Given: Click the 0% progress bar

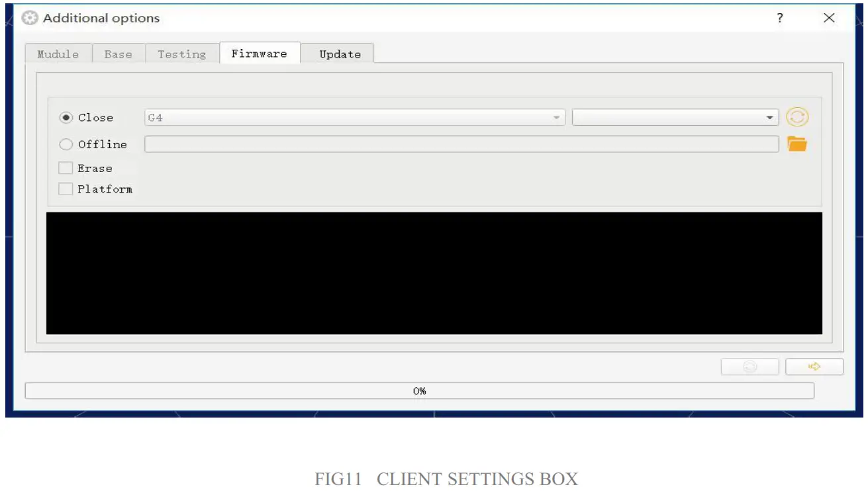Looking at the screenshot, I should click(x=419, y=391).
